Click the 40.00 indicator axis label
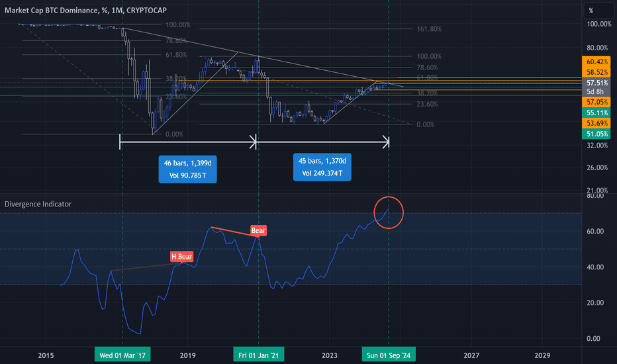This screenshot has height=364, width=617. coord(595,267)
